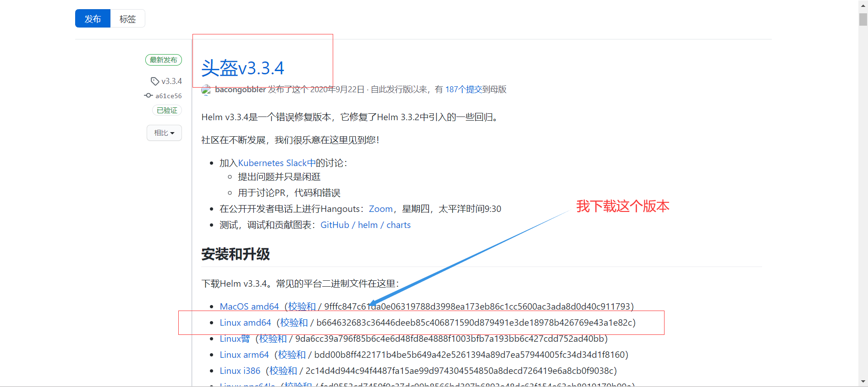Open the checksum link for MacOS amd64
868x389 pixels.
[x=302, y=306]
